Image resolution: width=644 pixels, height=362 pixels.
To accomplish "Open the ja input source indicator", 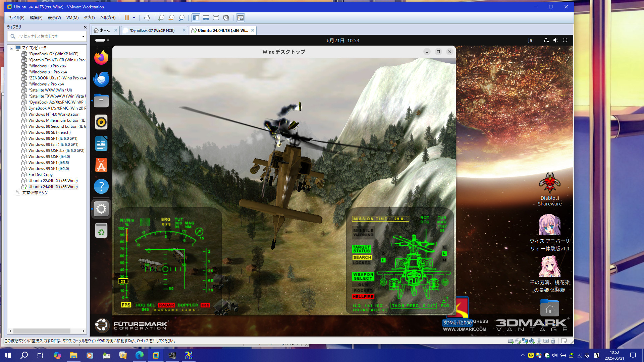I will pyautogui.click(x=530, y=41).
